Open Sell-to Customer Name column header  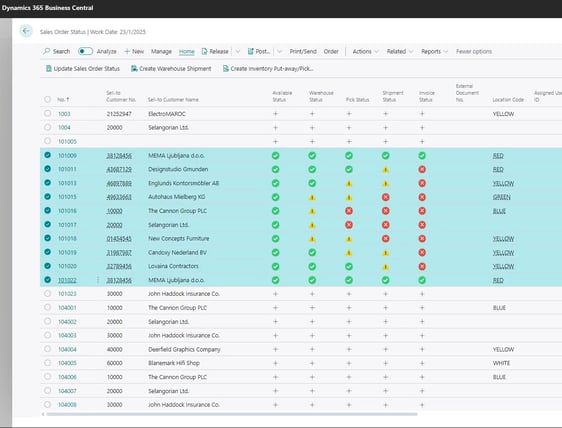click(x=173, y=100)
